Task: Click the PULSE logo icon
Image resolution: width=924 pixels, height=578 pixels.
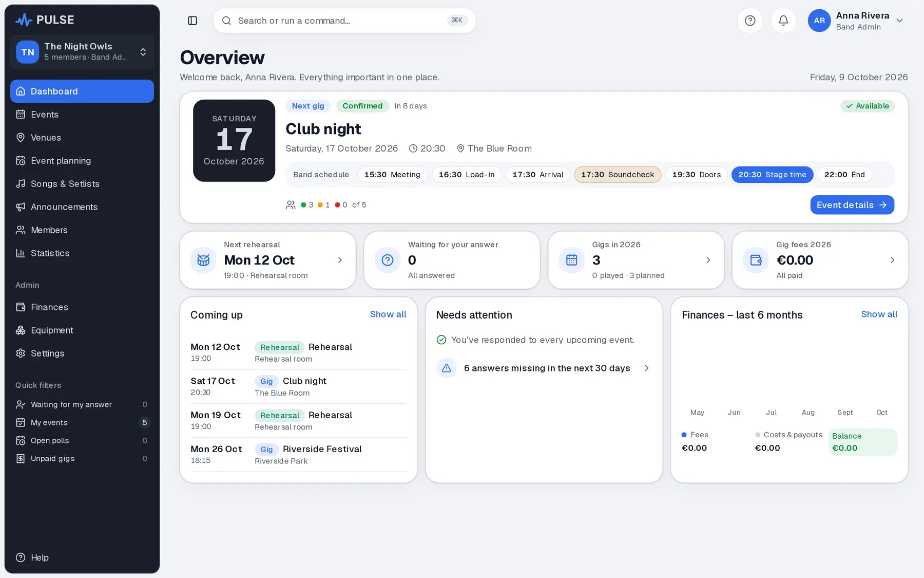Action: [x=24, y=20]
